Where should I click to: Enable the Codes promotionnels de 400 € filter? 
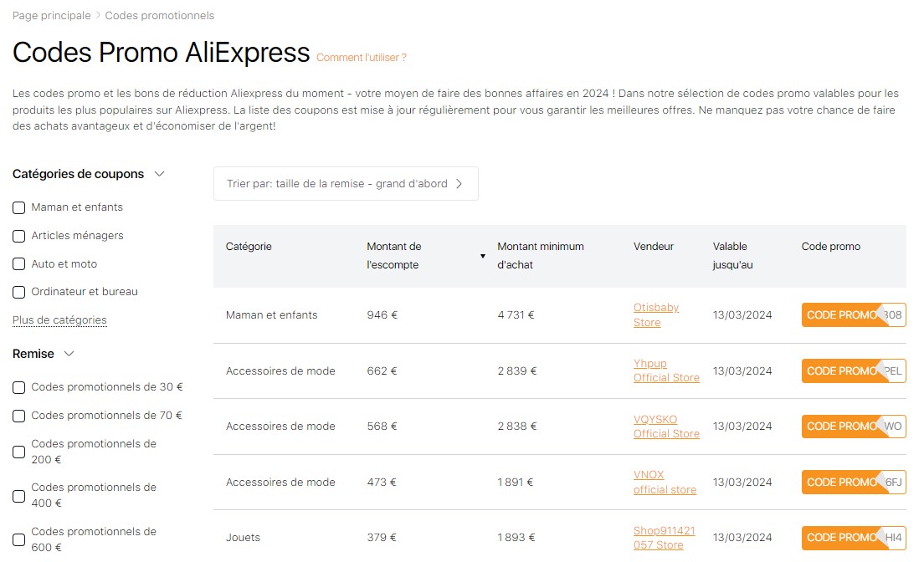(18, 495)
